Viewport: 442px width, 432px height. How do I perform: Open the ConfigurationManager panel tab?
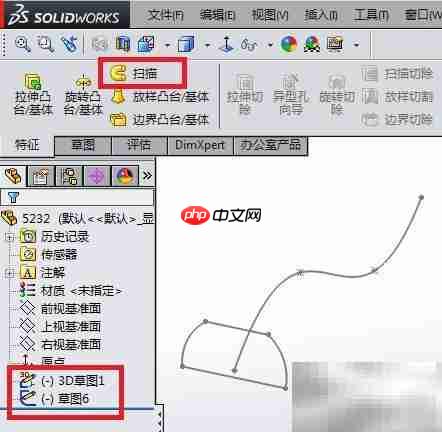pos(69,176)
